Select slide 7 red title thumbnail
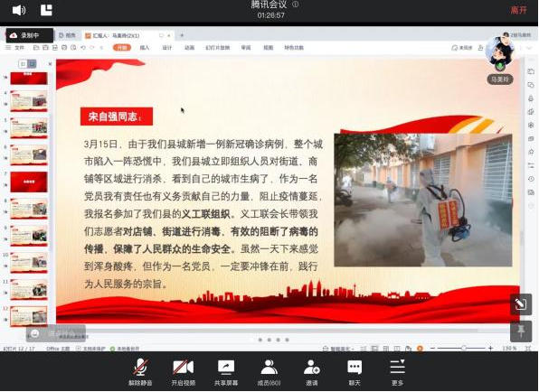 (29, 182)
